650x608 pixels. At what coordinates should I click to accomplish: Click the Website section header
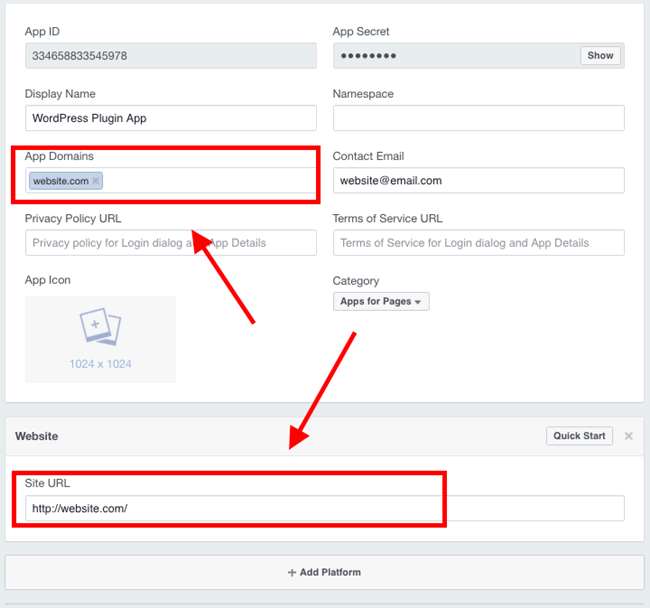(x=36, y=436)
